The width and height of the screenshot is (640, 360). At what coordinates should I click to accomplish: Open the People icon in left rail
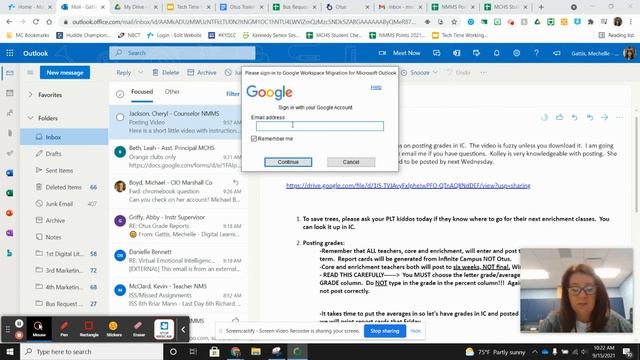click(x=10, y=113)
